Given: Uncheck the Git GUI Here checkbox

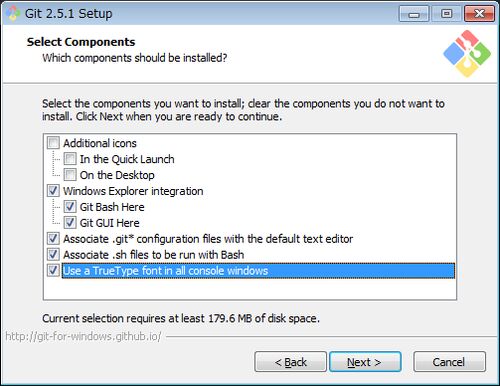Looking at the screenshot, I should [70, 223].
